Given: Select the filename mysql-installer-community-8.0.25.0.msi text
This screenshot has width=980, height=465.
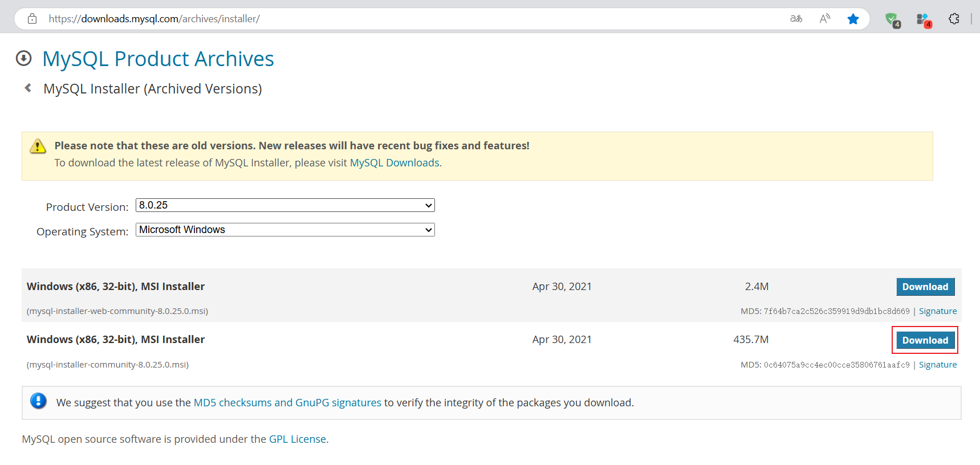Looking at the screenshot, I should click(108, 365).
